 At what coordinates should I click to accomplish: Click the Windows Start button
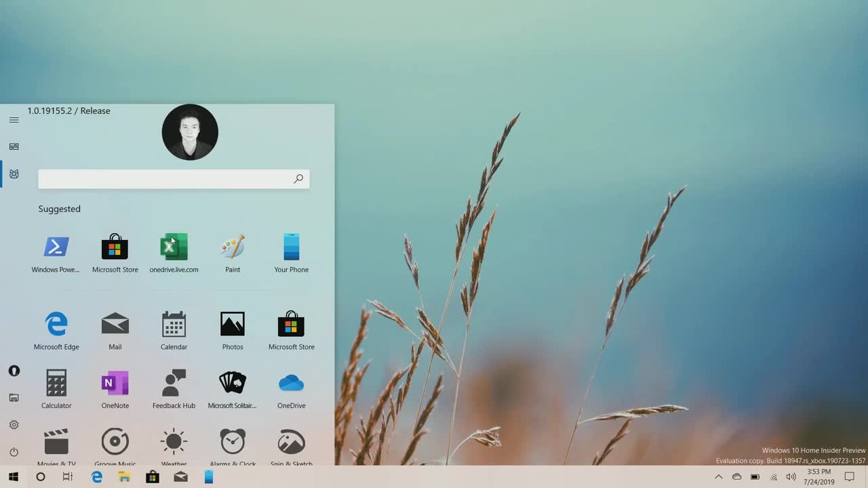13,477
